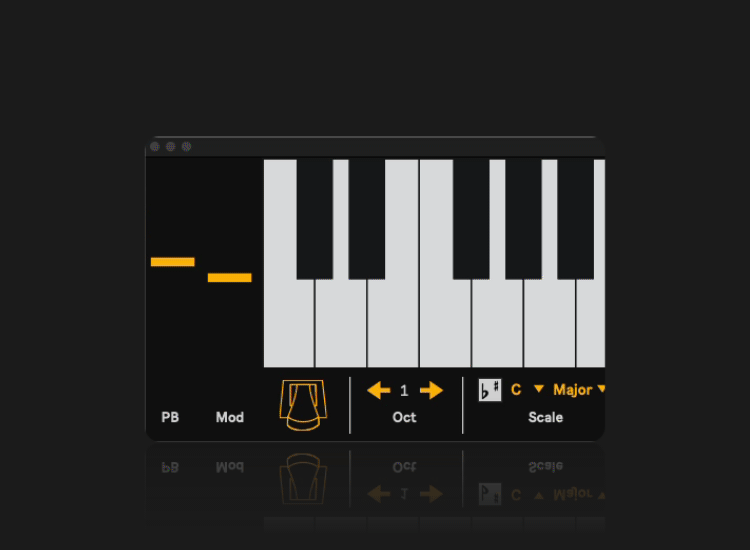This screenshot has height=550, width=750.
Task: Play the third white key
Action: tap(393, 325)
